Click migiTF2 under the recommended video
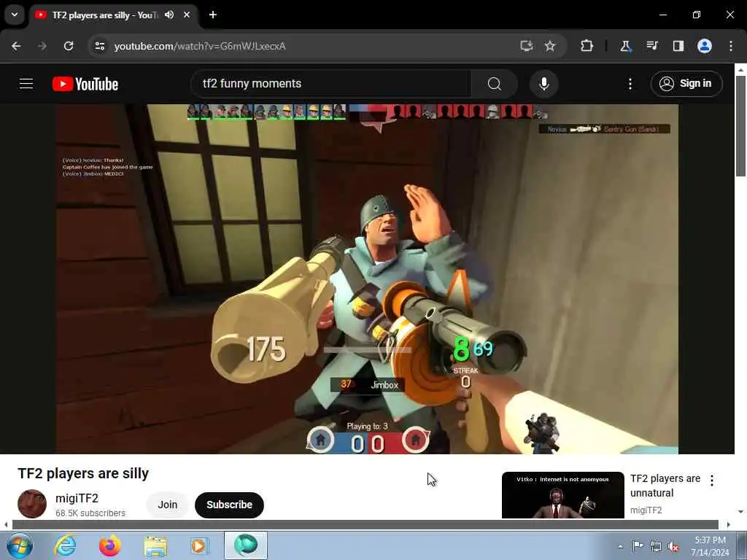This screenshot has height=560, width=747. click(x=646, y=510)
